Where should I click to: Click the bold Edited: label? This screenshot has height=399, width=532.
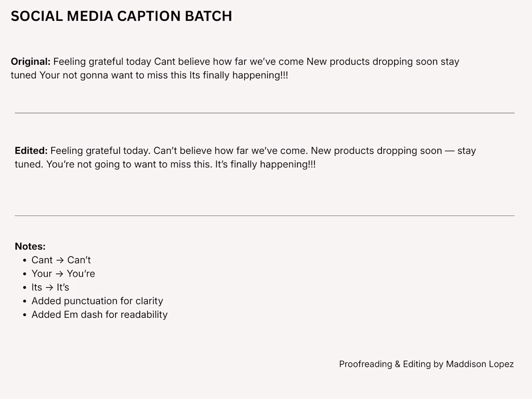31,150
